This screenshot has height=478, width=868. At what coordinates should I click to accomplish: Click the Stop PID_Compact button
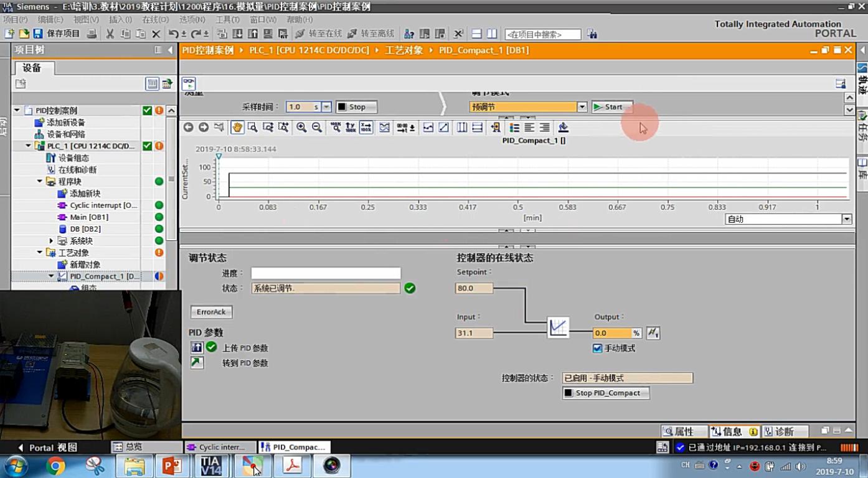(606, 393)
